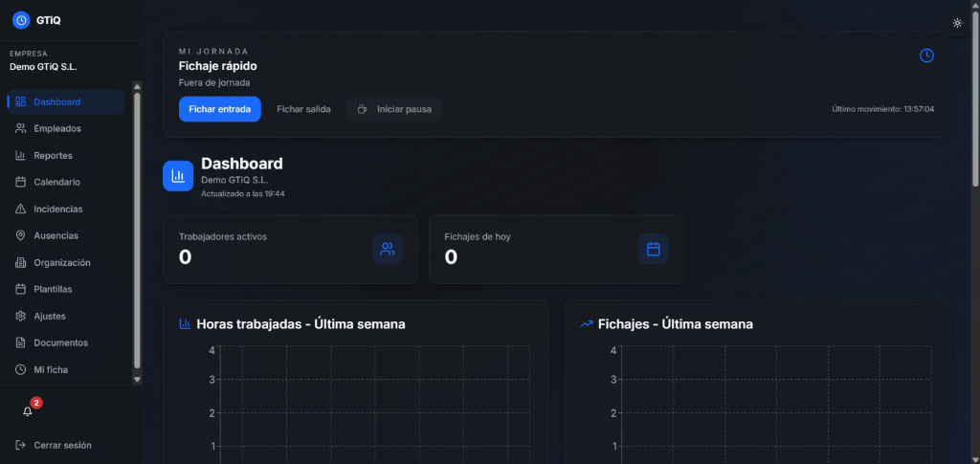Open Ajustes settings page

click(66, 316)
